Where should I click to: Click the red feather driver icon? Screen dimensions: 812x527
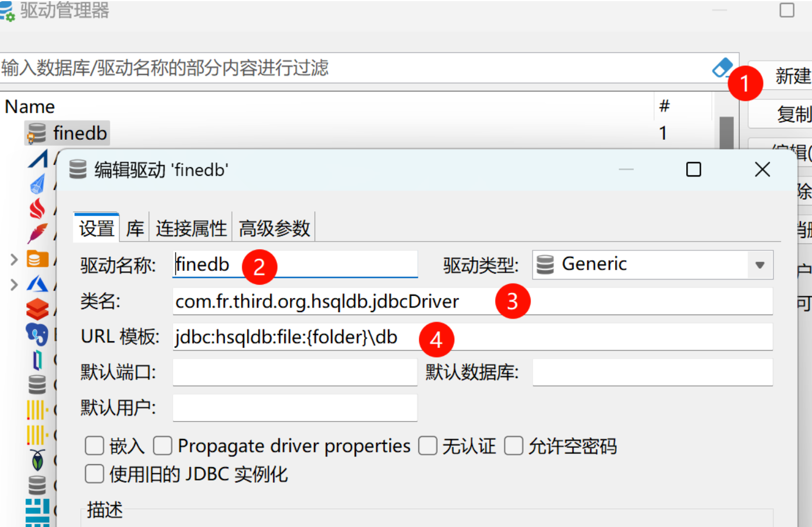(x=37, y=234)
